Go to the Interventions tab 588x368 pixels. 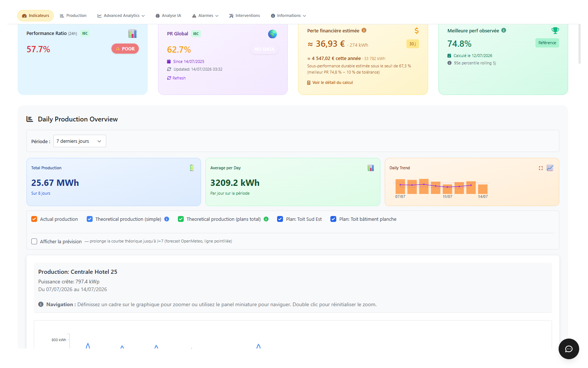(244, 15)
